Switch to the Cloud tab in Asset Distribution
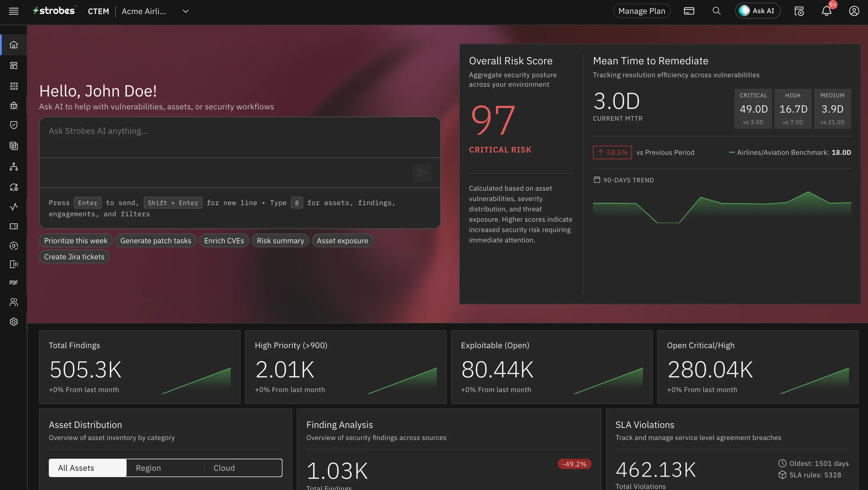Screen dimensions: 868x490 224,468
